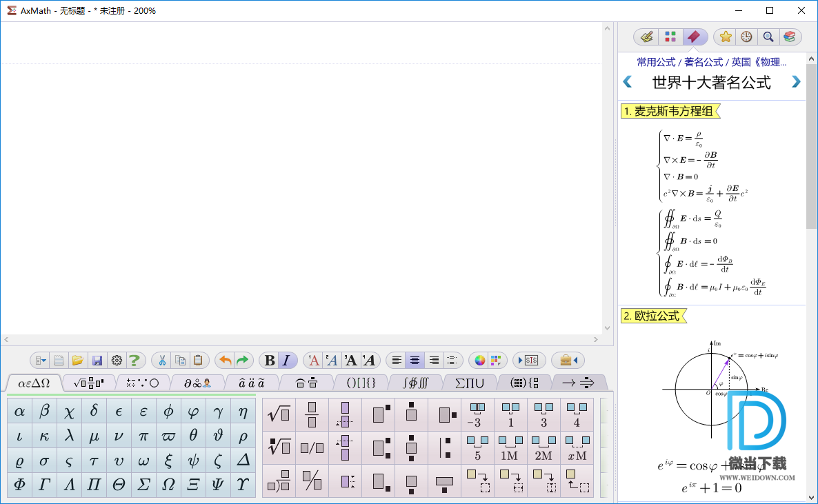Open a formula file via folder icon
The width and height of the screenshot is (818, 504).
click(x=78, y=361)
